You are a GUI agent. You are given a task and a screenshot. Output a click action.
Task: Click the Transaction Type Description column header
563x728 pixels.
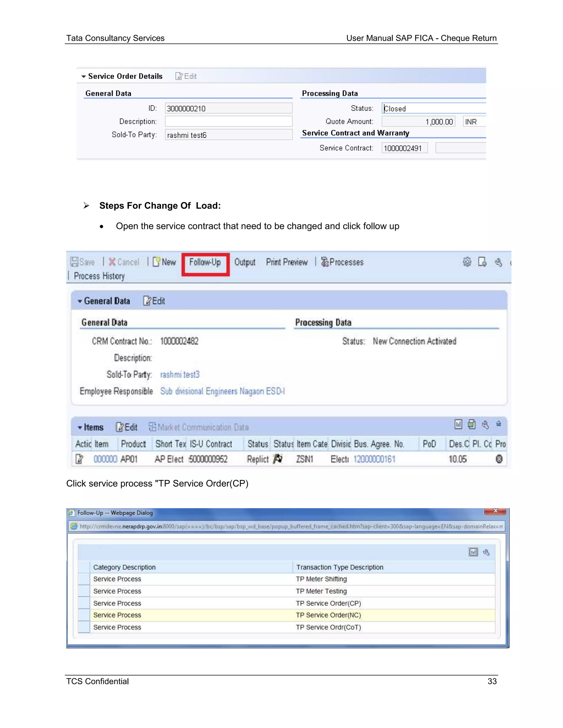394,567
